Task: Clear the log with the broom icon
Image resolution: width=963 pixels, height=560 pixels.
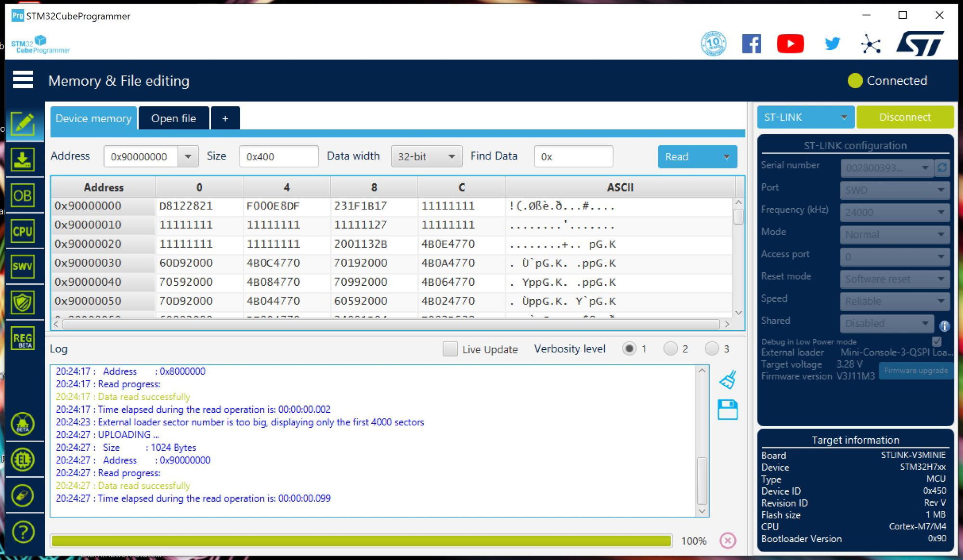Action: pos(728,380)
